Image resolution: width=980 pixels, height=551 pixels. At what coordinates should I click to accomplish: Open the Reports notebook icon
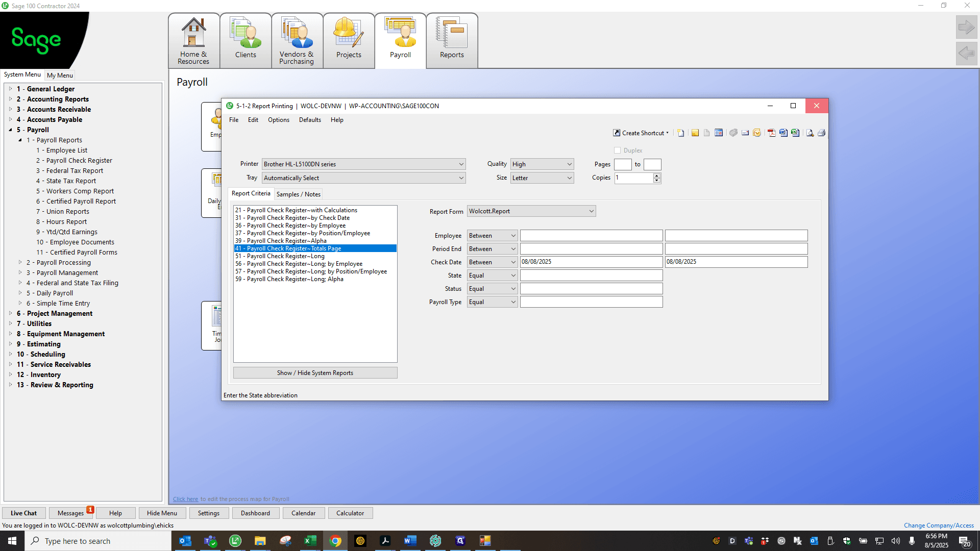[452, 41]
